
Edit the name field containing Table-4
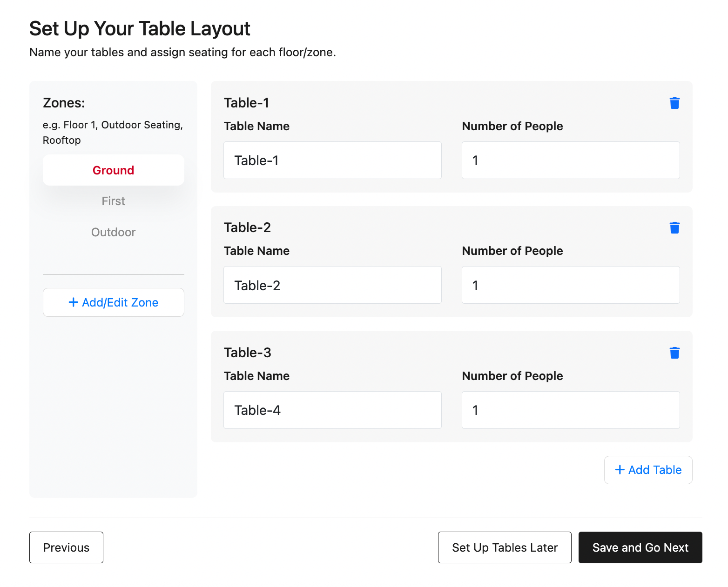click(x=332, y=410)
